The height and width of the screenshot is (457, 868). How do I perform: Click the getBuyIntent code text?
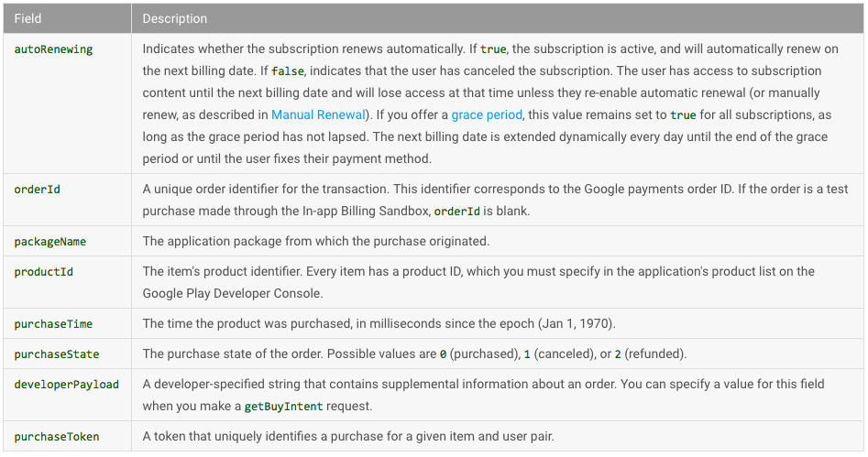click(x=283, y=406)
